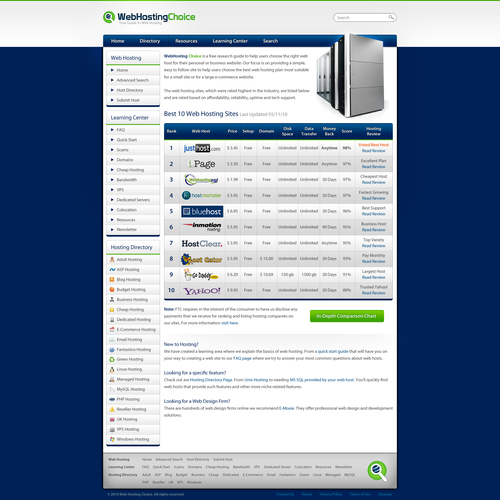This screenshot has width=500, height=500.
Task: Open the Home navigation tab
Action: 117,41
